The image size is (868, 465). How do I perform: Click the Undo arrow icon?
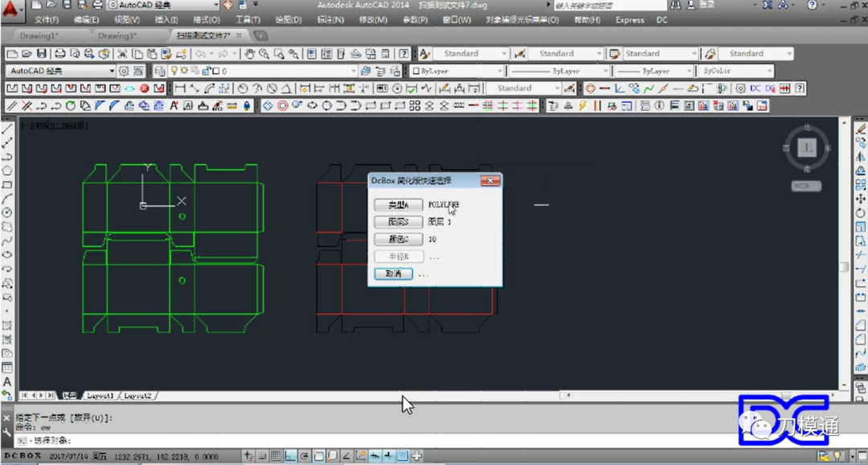click(200, 54)
